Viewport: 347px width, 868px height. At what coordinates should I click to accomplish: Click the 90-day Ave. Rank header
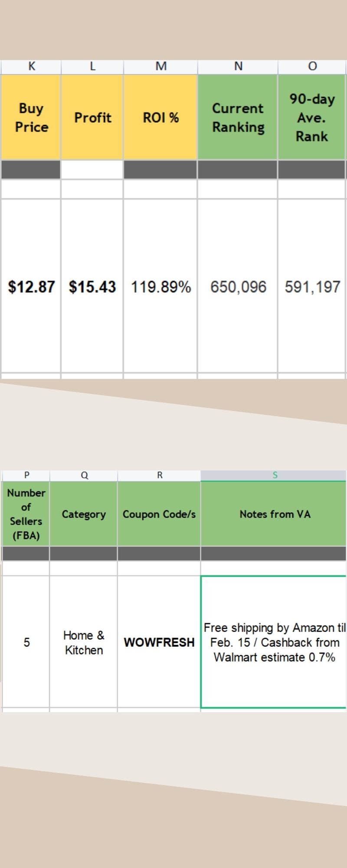(312, 117)
